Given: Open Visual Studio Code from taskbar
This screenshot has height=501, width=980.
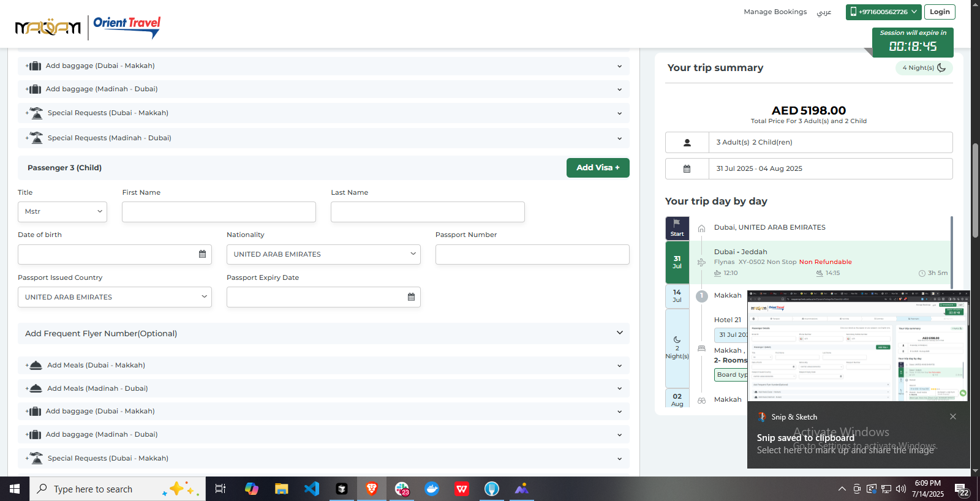Looking at the screenshot, I should pyautogui.click(x=312, y=489).
